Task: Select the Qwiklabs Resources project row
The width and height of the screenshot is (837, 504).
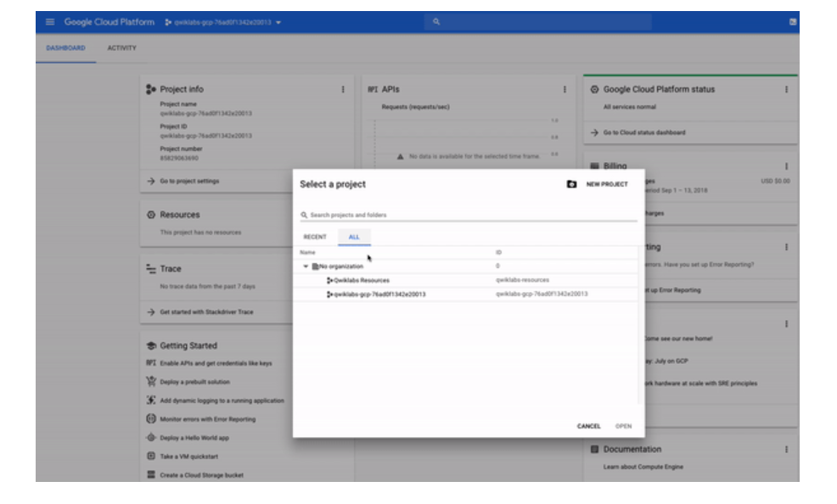Action: tap(465, 280)
